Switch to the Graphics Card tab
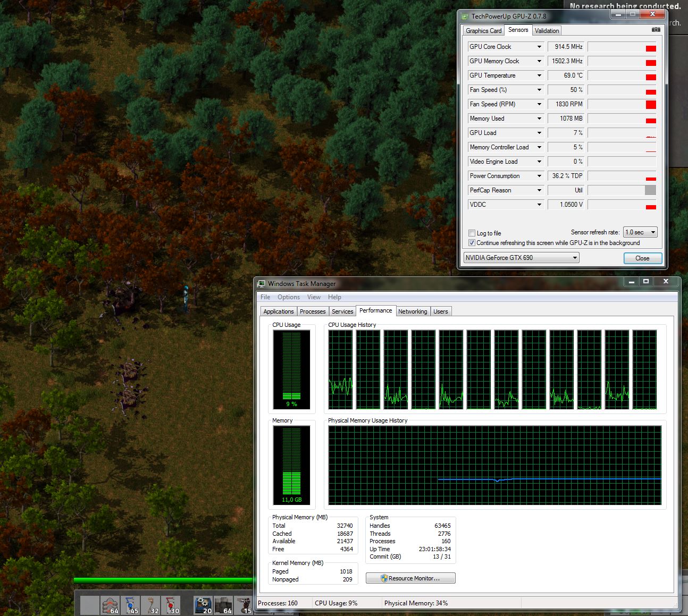The height and width of the screenshot is (616, 688). click(483, 31)
